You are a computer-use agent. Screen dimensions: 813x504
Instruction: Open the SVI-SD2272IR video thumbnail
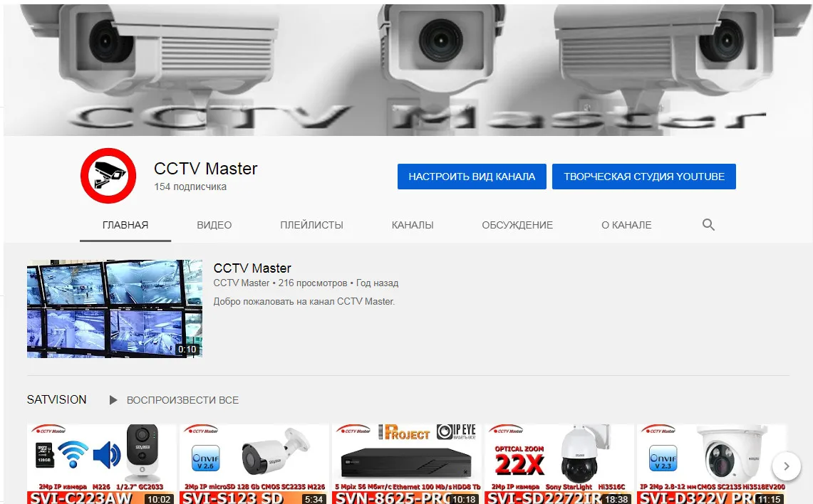[x=559, y=464]
